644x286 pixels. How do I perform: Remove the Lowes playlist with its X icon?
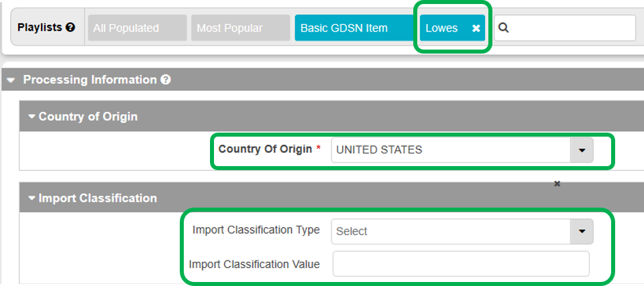(x=476, y=28)
